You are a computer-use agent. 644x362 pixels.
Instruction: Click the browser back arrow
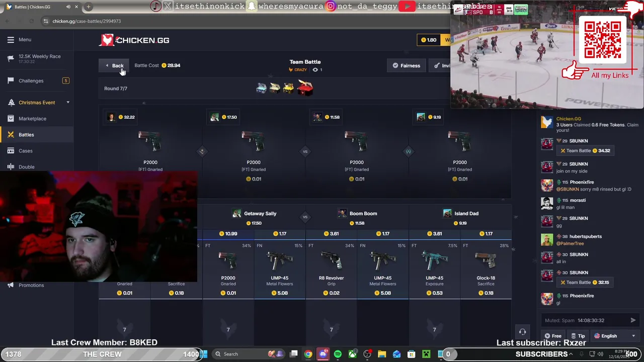tap(8, 21)
